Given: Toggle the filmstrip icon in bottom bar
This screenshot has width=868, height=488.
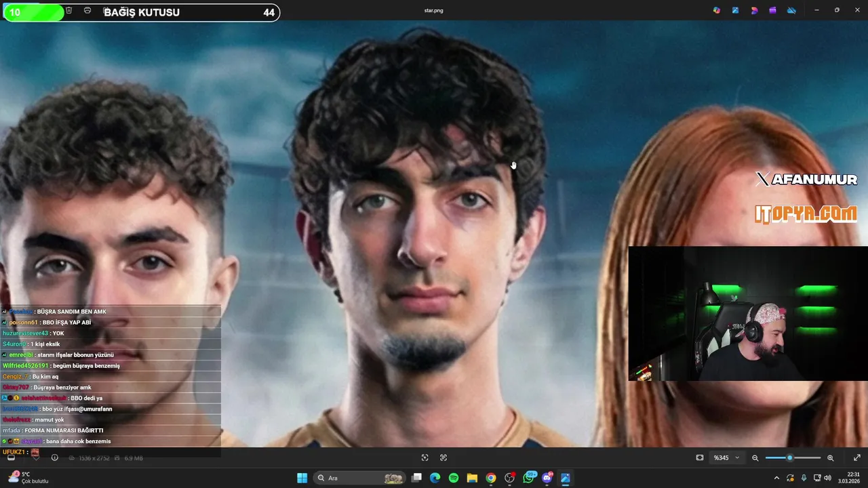Looking at the screenshot, I should (x=11, y=457).
